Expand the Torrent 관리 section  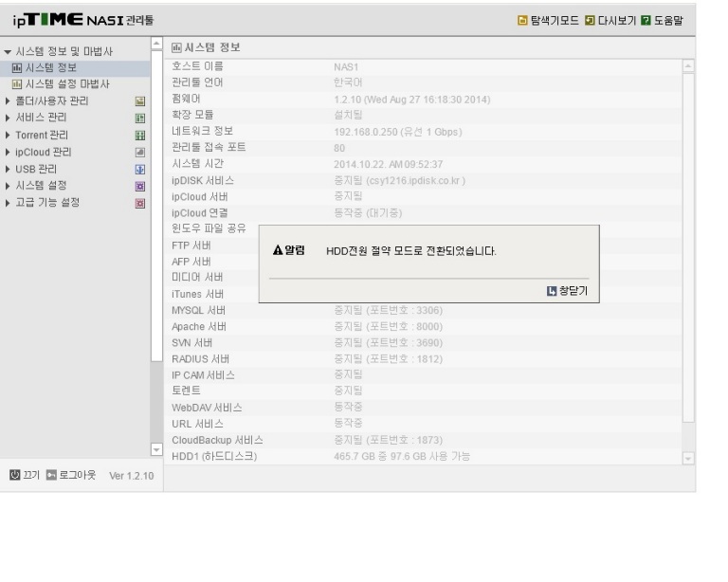(x=8, y=135)
